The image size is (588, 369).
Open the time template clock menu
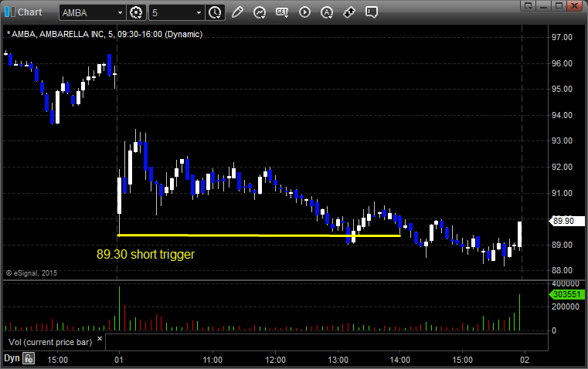[x=215, y=12]
